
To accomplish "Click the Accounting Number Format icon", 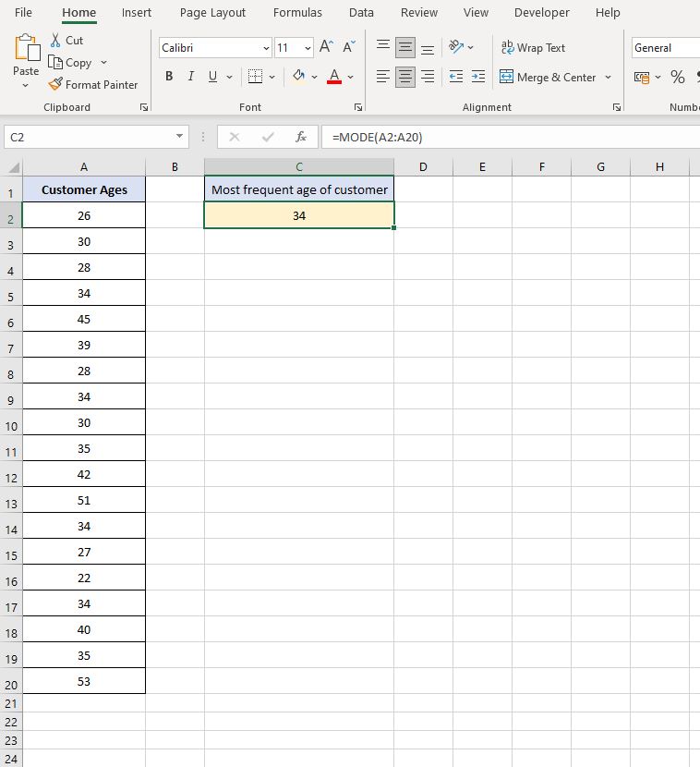I will (641, 78).
